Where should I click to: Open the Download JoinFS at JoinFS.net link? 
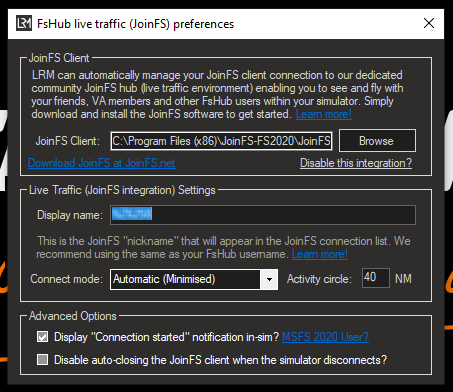(x=102, y=163)
